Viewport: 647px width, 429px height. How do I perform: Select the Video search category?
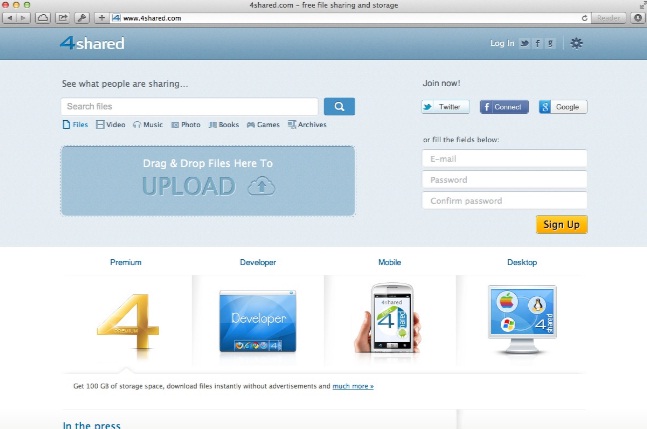coord(111,125)
